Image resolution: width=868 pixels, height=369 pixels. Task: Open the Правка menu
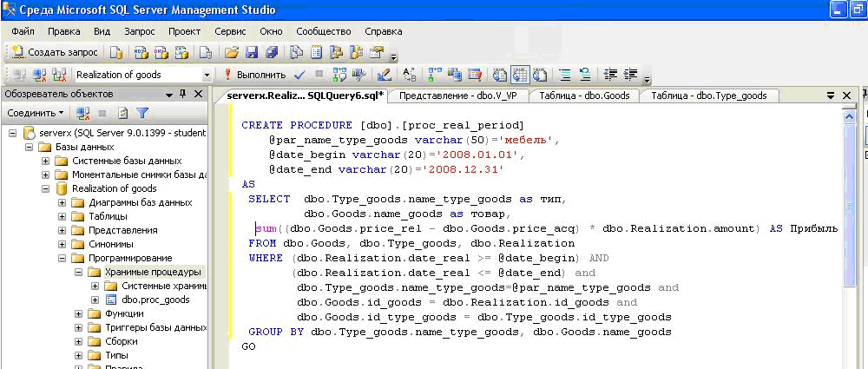coord(63,31)
